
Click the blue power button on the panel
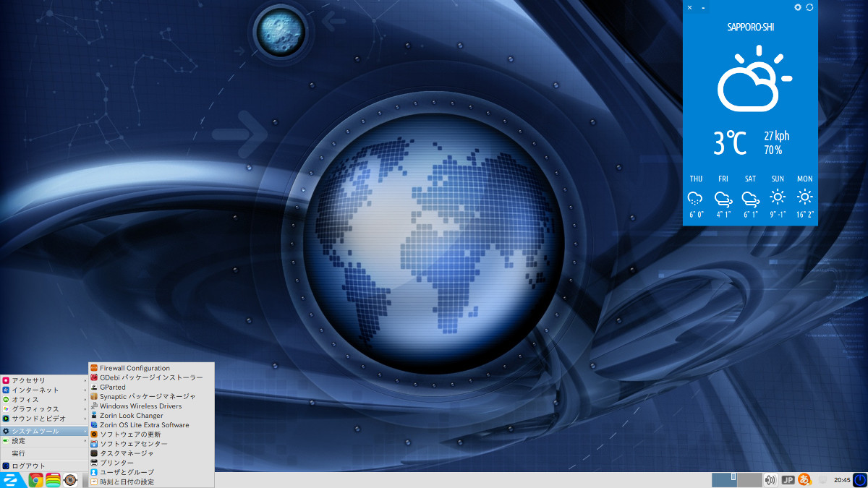[x=859, y=480]
